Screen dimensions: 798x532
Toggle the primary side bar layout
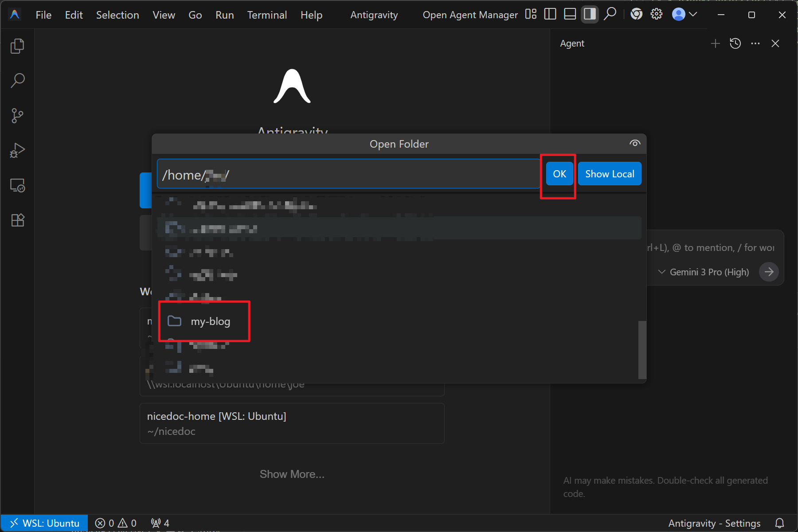pos(550,15)
